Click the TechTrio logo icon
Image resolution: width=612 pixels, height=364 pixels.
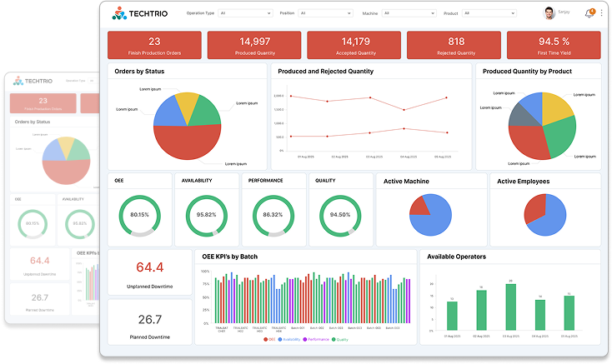pyautogui.click(x=118, y=13)
